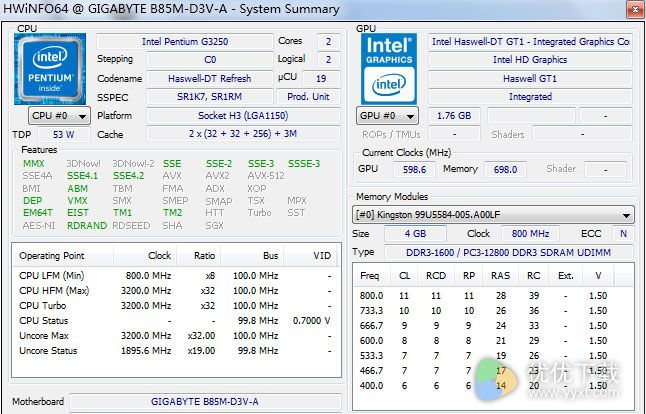Screen dimensions: 646x414
Task: Open the CPU #0 selector dropdown
Action: [59, 116]
